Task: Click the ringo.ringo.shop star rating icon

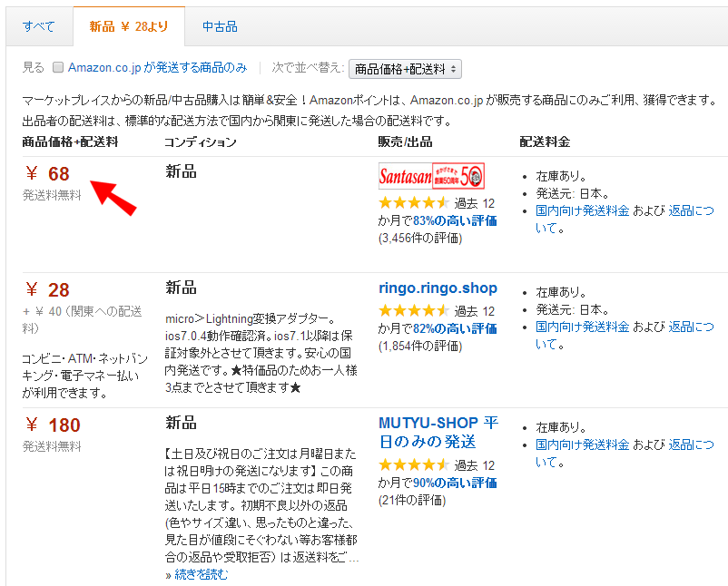Action: (414, 310)
